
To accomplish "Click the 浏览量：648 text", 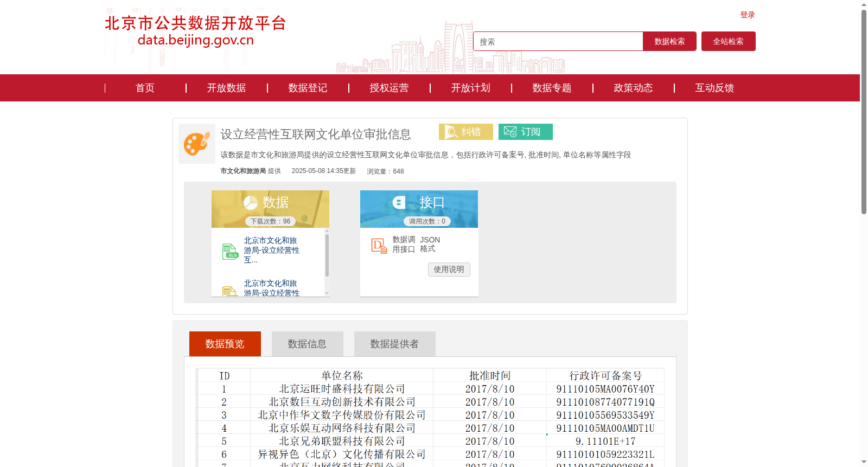I will (385, 171).
